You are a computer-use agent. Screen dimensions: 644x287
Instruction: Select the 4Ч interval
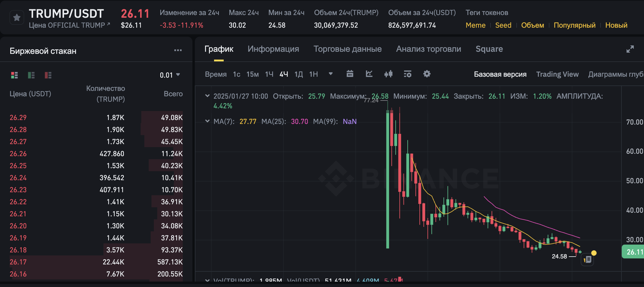284,74
